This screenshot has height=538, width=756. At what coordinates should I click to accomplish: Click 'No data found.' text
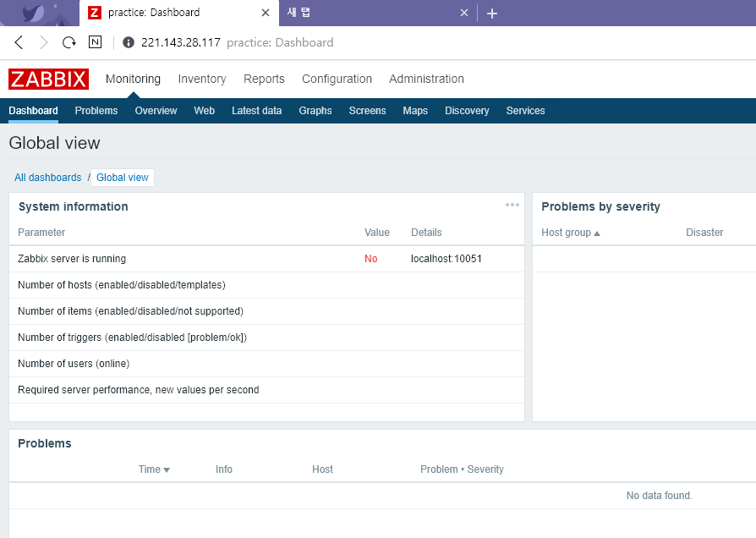coord(659,496)
